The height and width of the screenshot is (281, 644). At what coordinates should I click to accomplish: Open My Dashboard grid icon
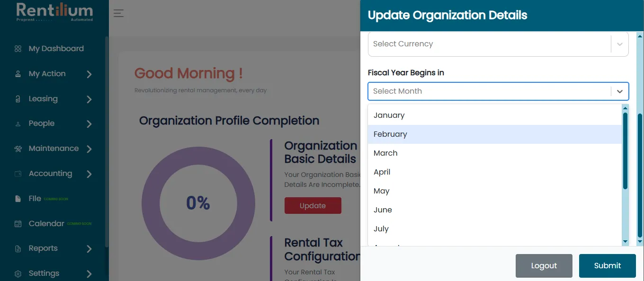(18, 49)
